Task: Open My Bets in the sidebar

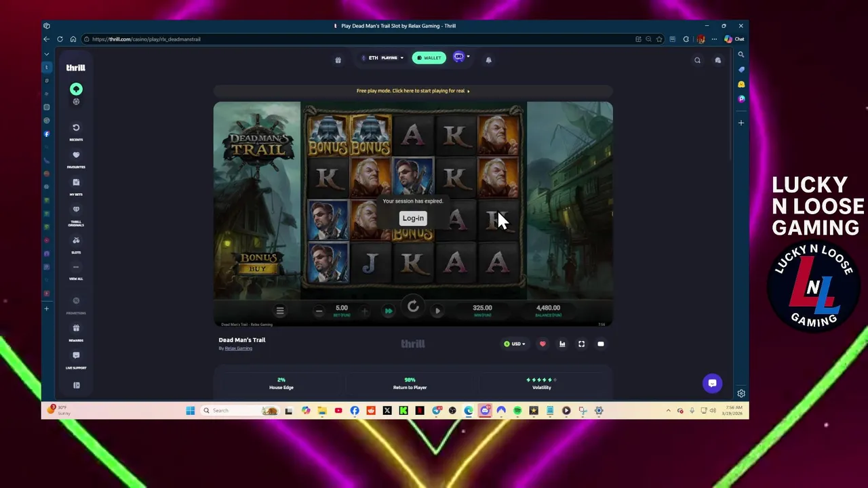Action: click(76, 186)
